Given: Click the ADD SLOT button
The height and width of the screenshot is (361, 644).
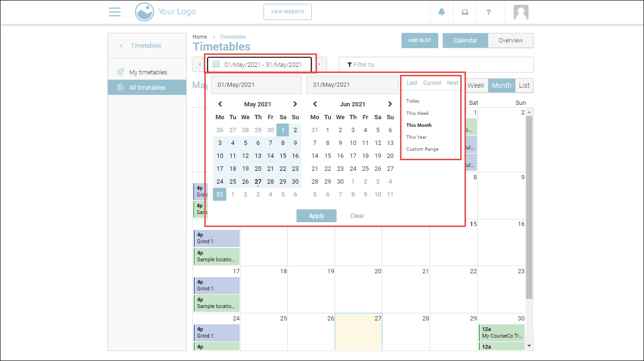Looking at the screenshot, I should [420, 41].
